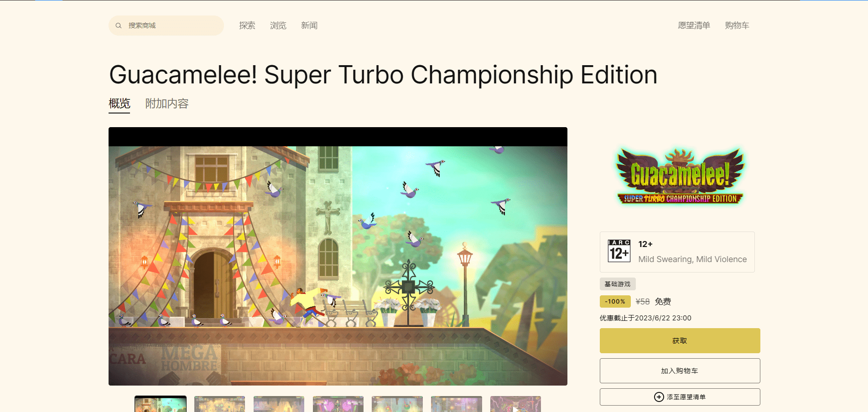Select the first screenshot thumbnail

(x=161, y=404)
